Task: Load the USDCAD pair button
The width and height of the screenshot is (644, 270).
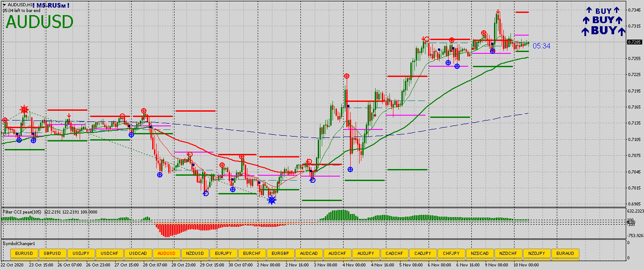Action: (x=138, y=254)
